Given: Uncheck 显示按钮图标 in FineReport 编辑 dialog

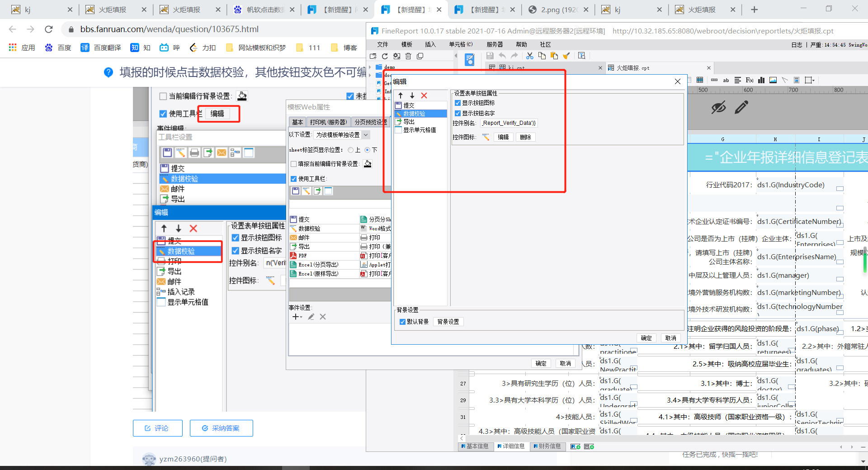Looking at the screenshot, I should click(458, 103).
